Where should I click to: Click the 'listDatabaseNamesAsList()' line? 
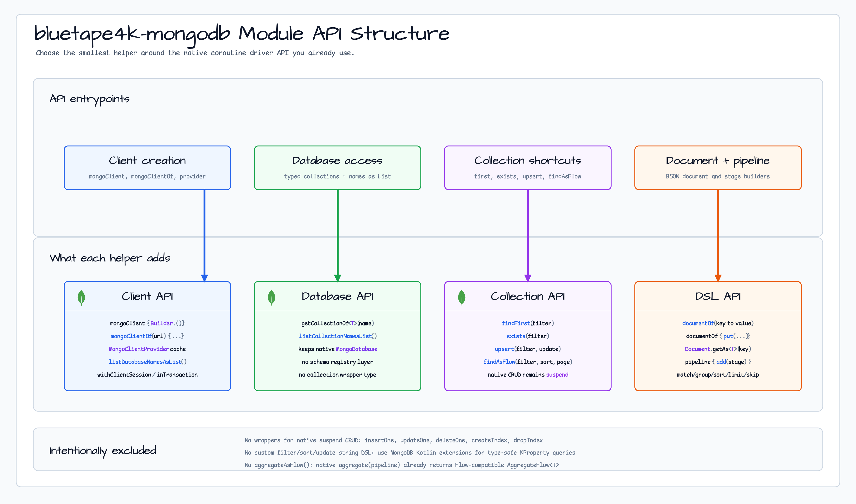pyautogui.click(x=147, y=362)
